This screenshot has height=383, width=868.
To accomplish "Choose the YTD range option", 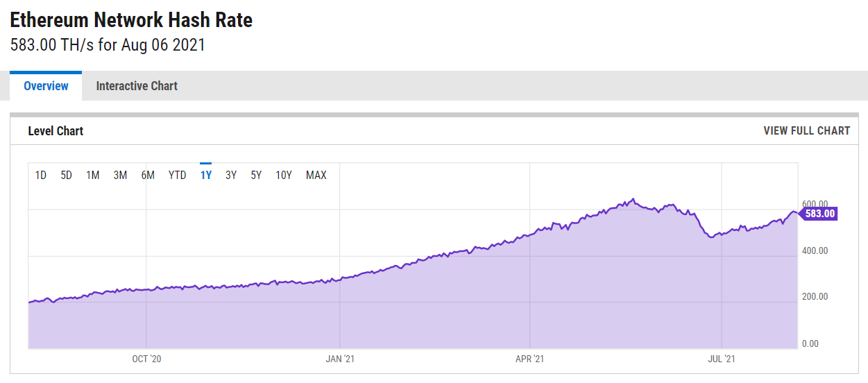I will (x=178, y=175).
